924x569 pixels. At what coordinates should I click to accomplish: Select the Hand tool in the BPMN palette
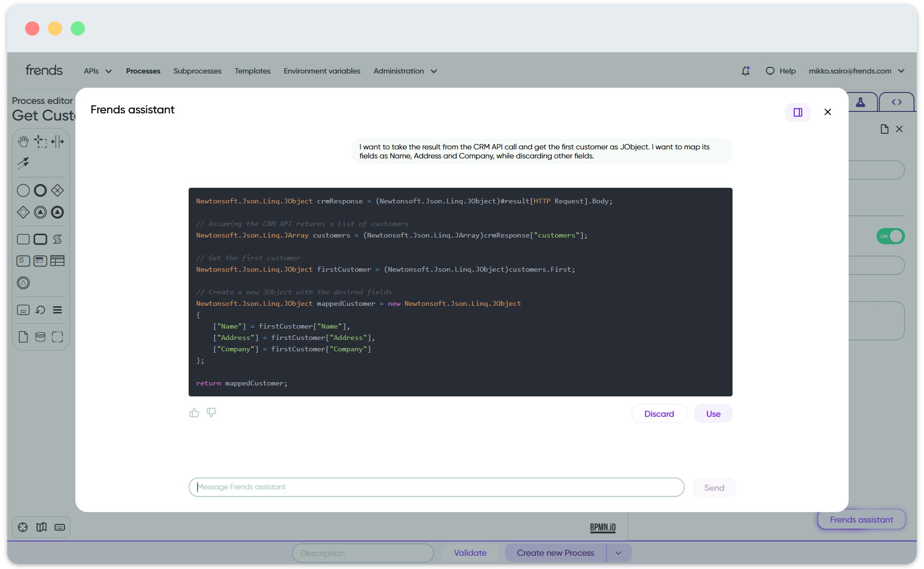[x=23, y=141]
